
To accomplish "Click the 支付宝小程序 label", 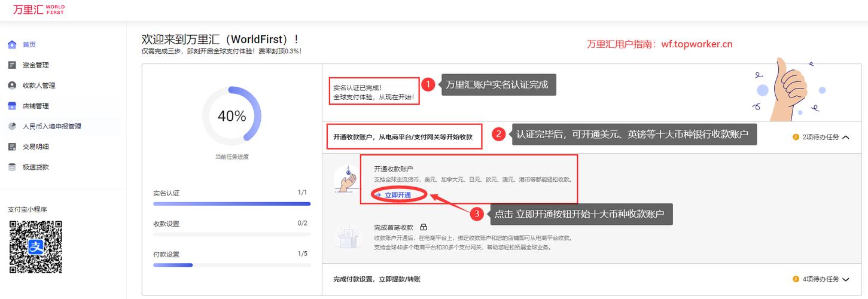I will [x=28, y=209].
